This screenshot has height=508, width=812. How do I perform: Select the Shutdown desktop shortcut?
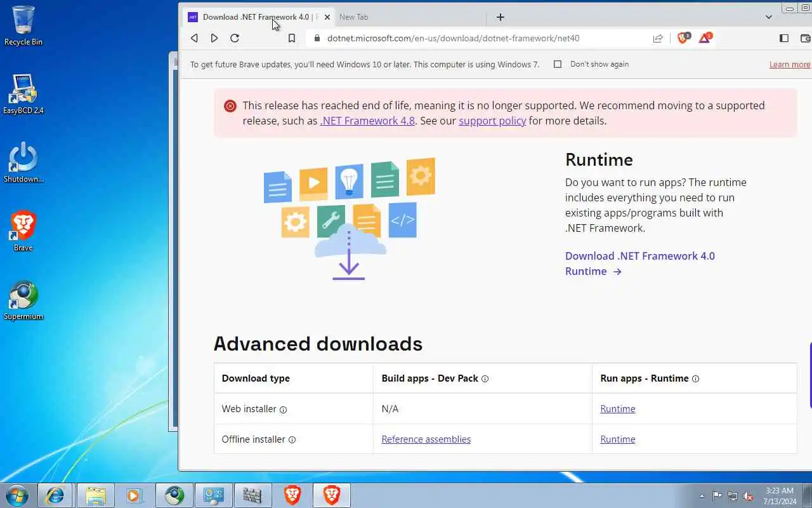pyautogui.click(x=23, y=163)
